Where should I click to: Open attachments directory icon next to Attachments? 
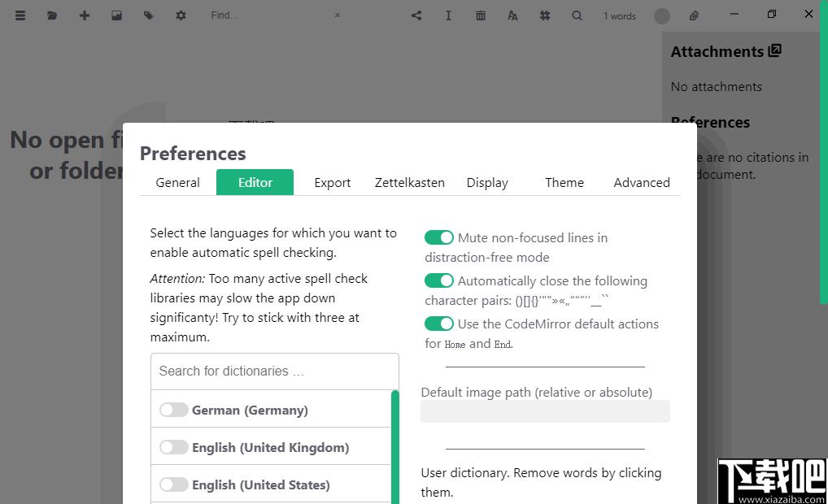(774, 50)
